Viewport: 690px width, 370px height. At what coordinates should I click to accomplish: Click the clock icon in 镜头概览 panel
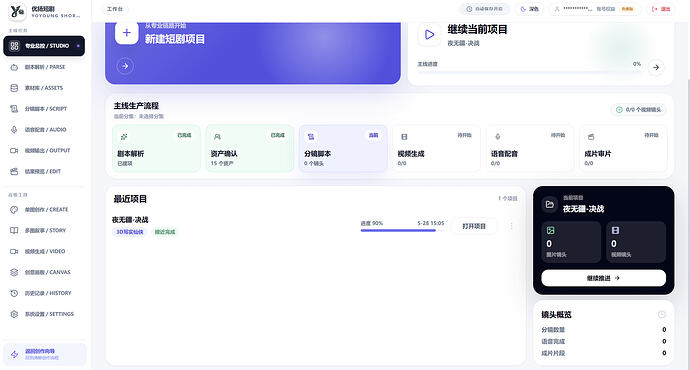click(661, 314)
